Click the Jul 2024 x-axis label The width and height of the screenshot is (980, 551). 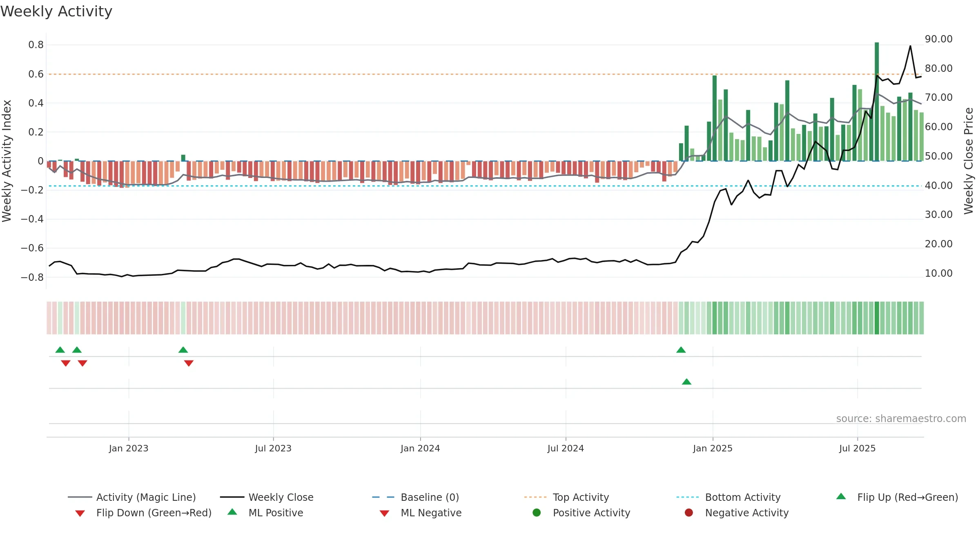(x=566, y=448)
